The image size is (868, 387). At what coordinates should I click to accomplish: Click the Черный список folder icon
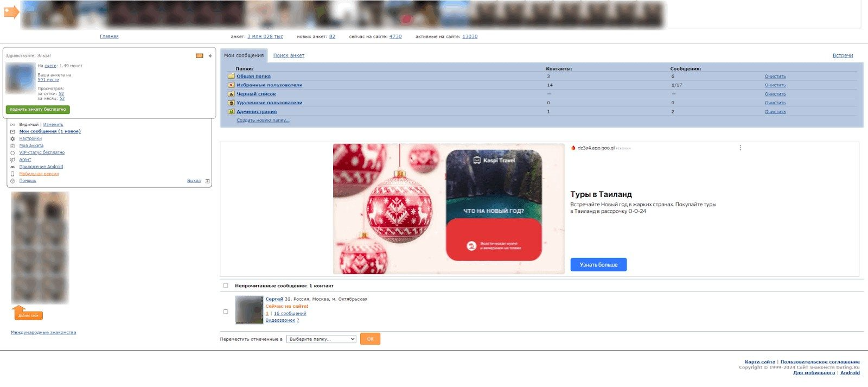(x=231, y=94)
